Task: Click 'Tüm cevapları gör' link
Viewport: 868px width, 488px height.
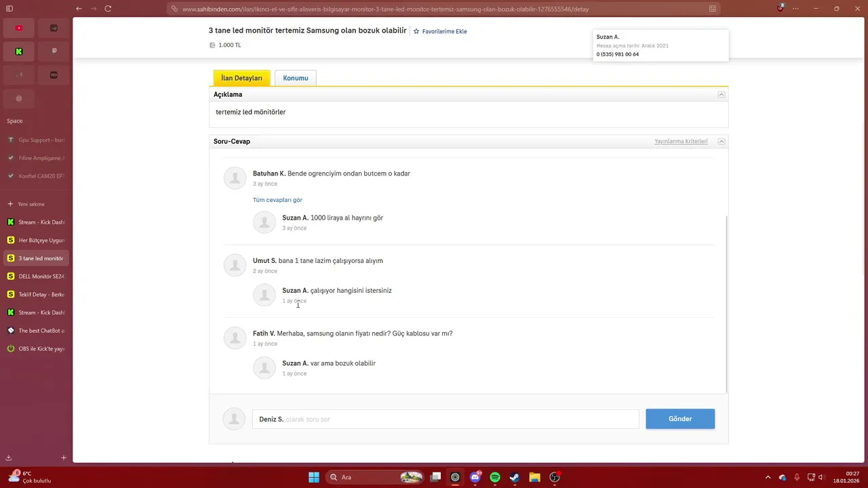Action: pyautogui.click(x=277, y=200)
